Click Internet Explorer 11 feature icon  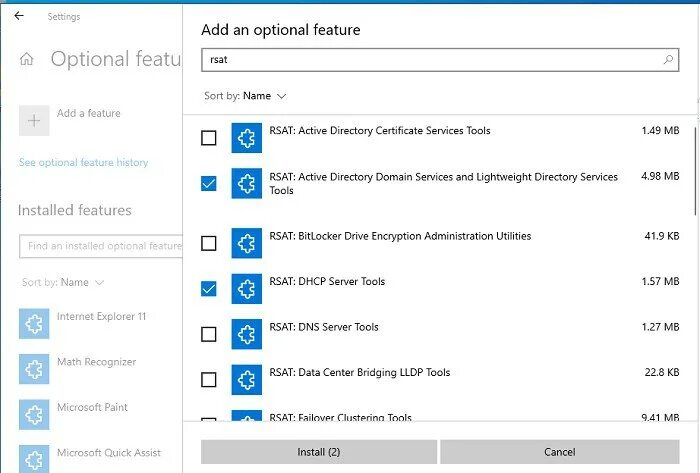click(x=34, y=324)
